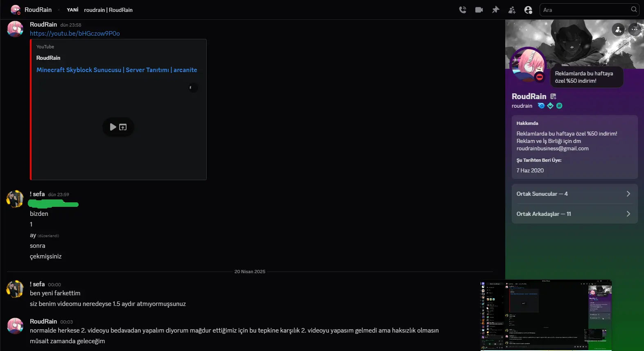This screenshot has width=644, height=351.
Task: Open the screenshot preview thumbnail bottom-right
Action: (546, 315)
